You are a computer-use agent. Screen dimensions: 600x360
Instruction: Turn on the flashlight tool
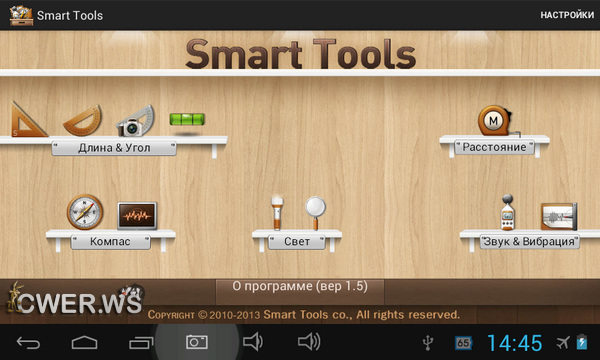pos(277,213)
